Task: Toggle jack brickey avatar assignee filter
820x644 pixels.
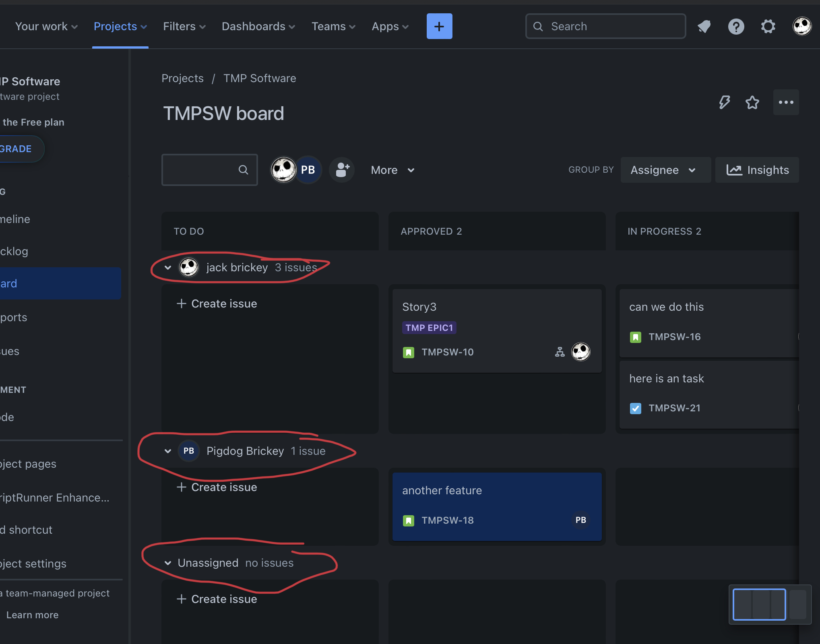Action: tap(283, 170)
